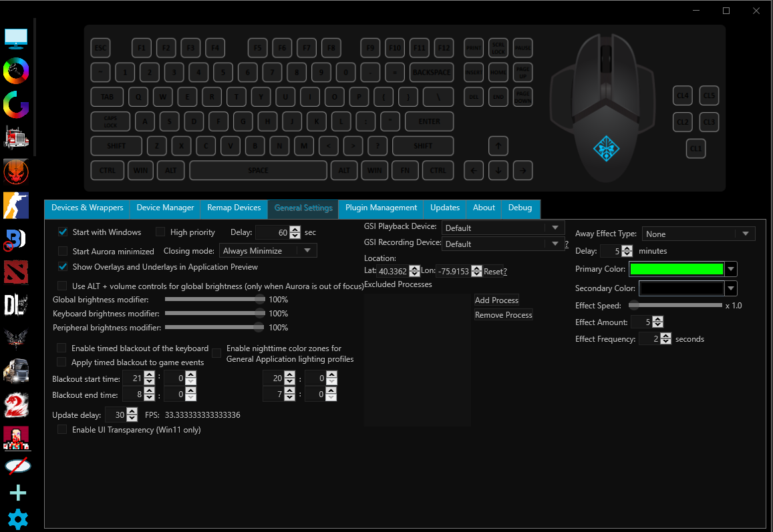773x532 pixels.
Task: Click the Lon longitude input field
Action: [x=454, y=272]
